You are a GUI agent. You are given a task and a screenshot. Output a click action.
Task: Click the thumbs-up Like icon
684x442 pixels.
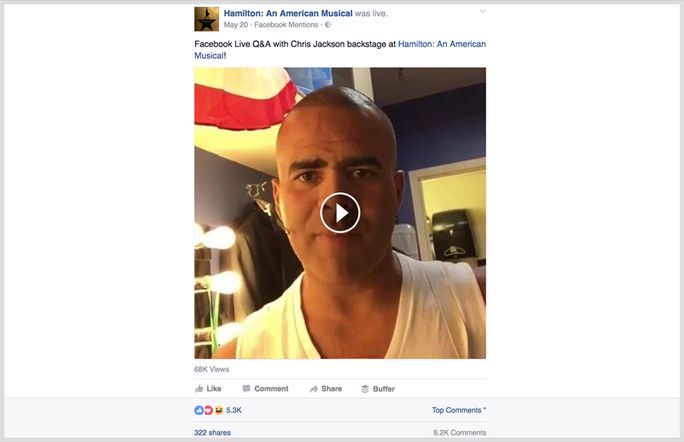[199, 388]
